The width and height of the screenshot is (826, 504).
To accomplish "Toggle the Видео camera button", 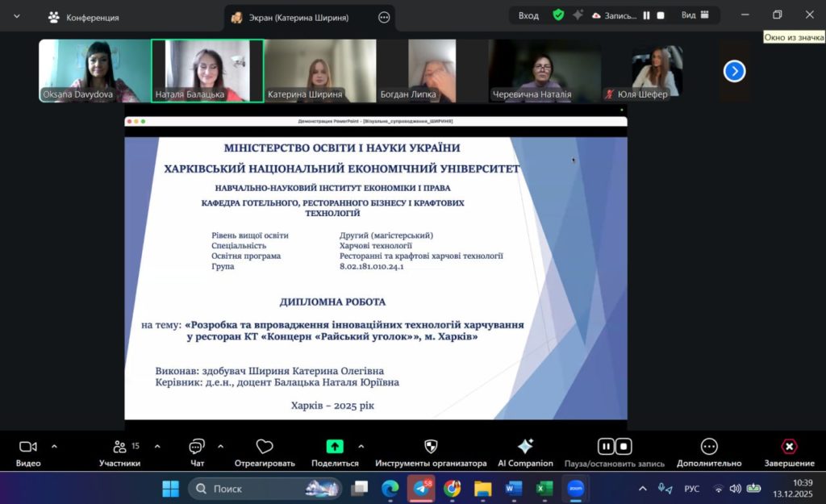I will (28, 447).
